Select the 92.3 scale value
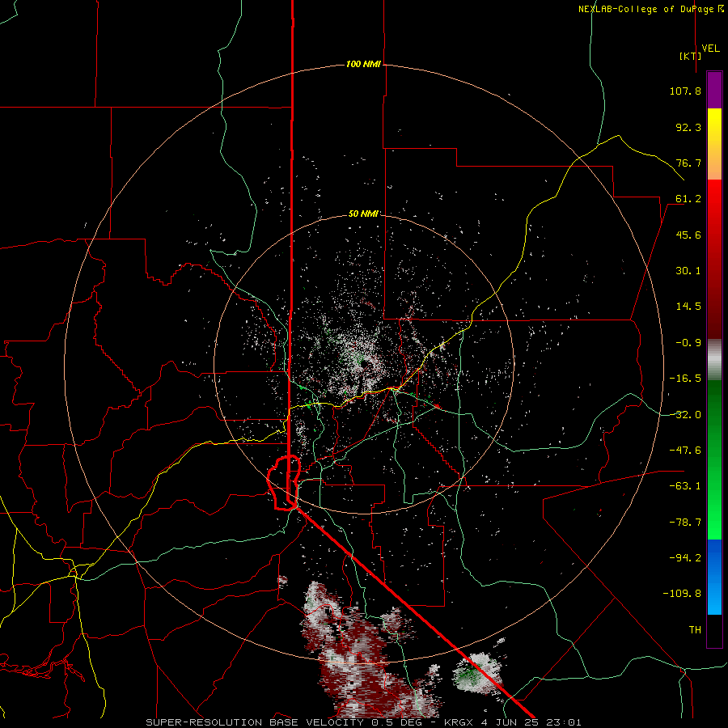 point(688,127)
